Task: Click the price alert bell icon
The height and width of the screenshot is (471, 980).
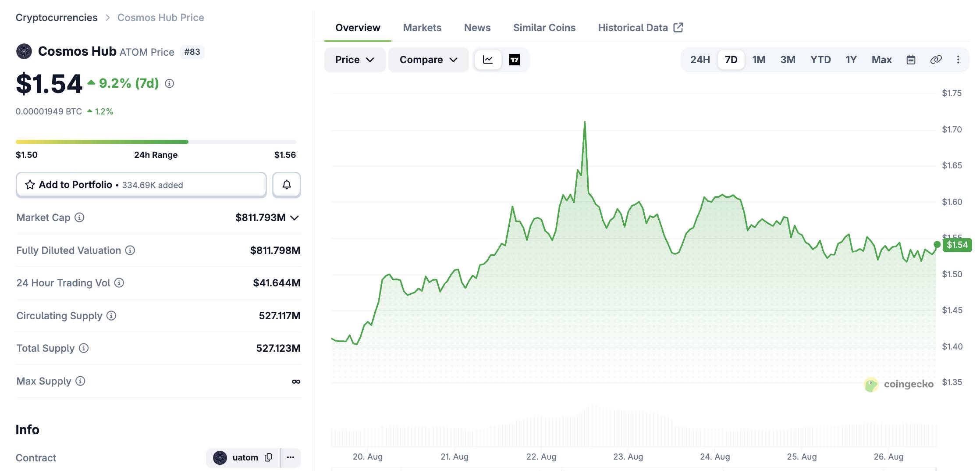Action: click(x=286, y=185)
